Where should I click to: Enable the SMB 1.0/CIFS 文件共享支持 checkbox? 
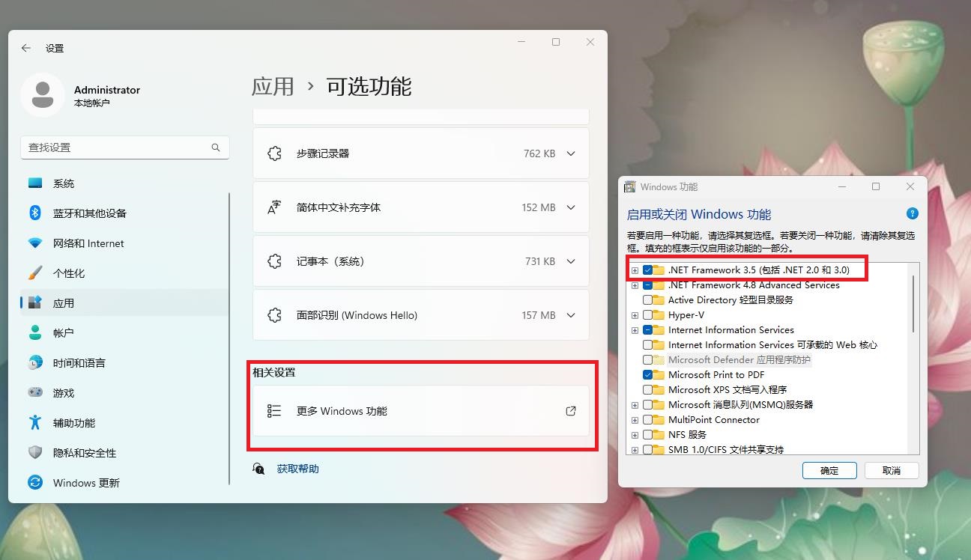[x=647, y=450]
